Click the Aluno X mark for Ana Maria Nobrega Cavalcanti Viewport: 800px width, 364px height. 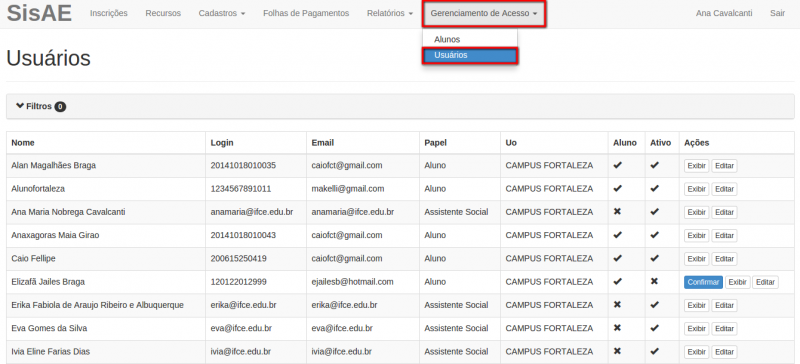[x=617, y=212]
